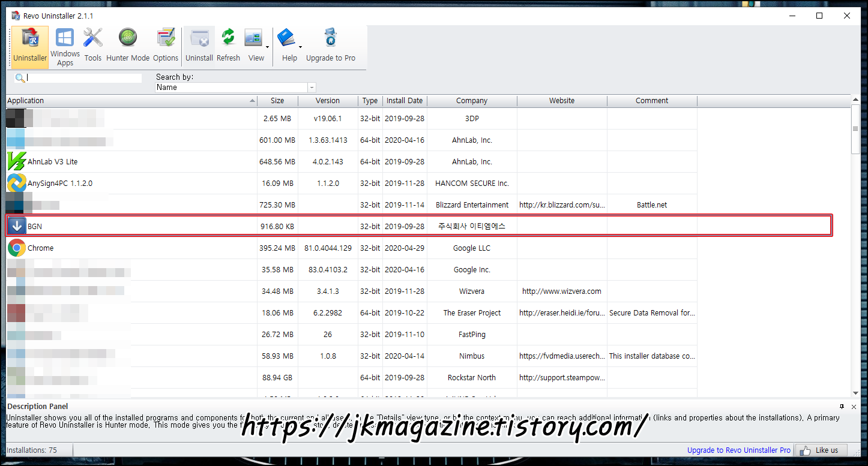
Task: Open the Tools toolbar icon
Action: (93, 46)
